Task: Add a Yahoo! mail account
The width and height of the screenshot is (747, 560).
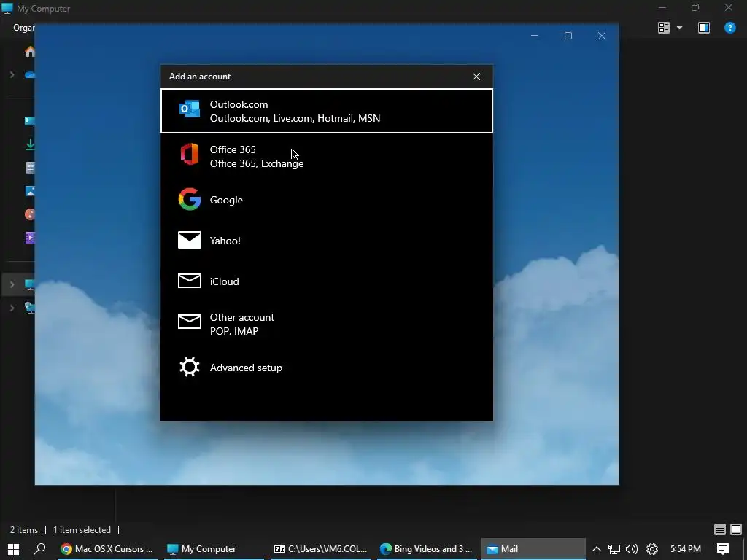Action: [x=327, y=241]
